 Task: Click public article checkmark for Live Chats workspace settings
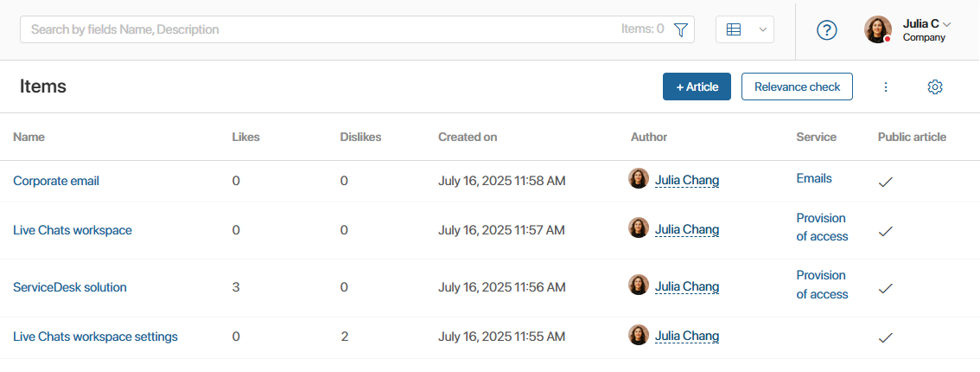[885, 337]
